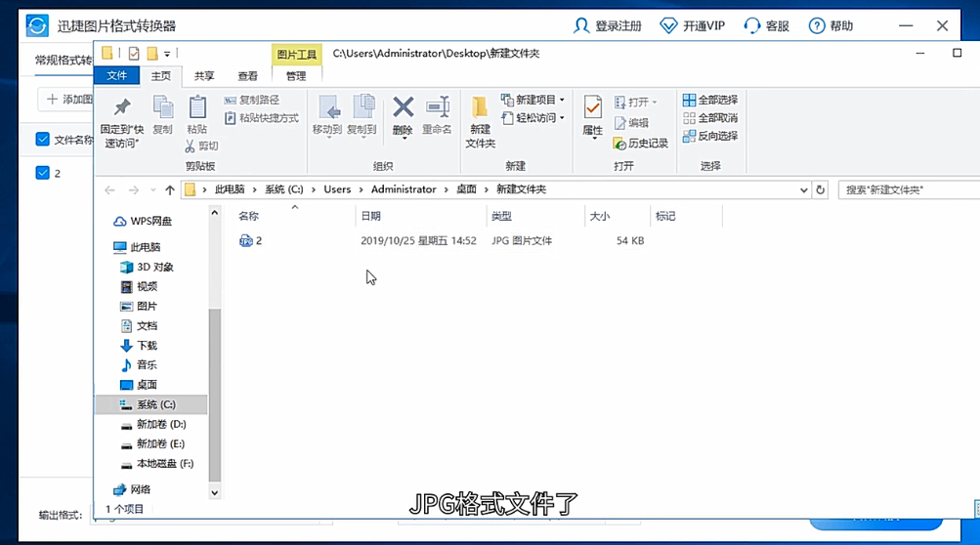
Task: Open Easy access (轻松访问) dropdown
Action: [x=533, y=117]
